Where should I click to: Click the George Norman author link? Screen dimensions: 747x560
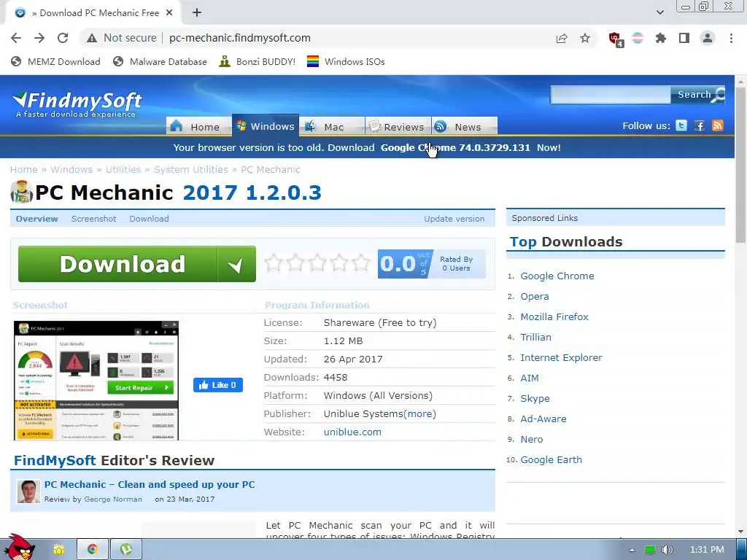coord(113,499)
